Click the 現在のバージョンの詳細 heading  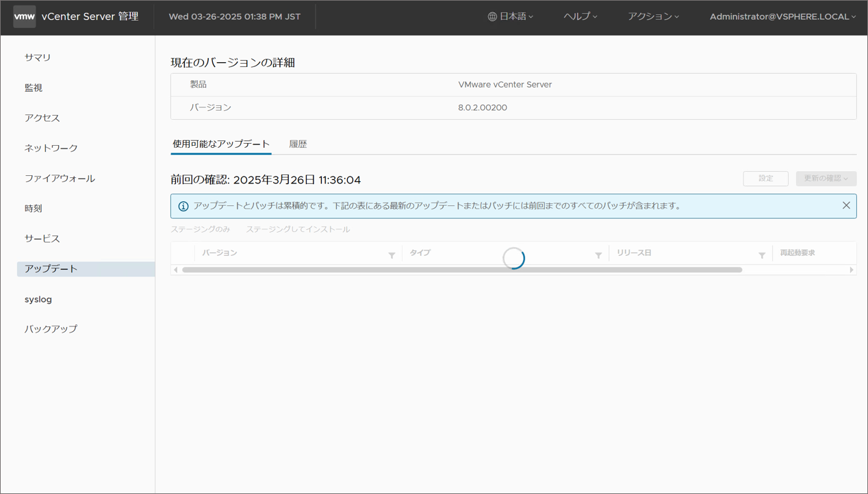[x=233, y=62]
